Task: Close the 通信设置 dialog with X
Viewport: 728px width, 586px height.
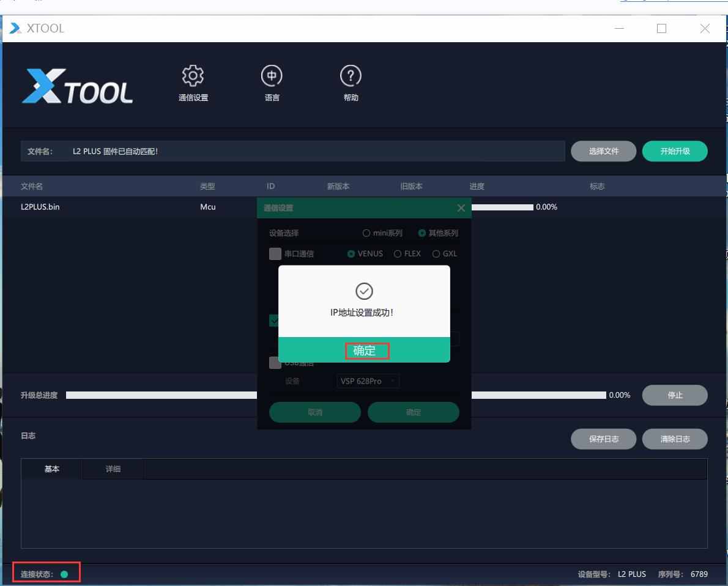Action: click(461, 208)
